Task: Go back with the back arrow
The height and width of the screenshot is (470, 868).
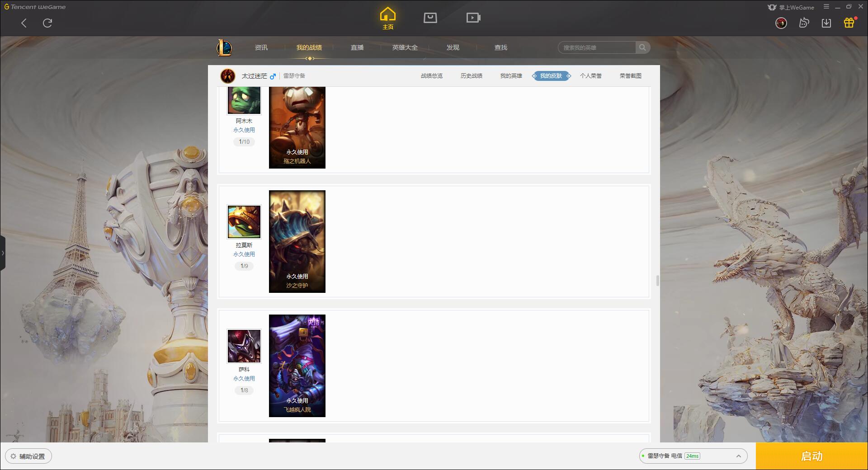Action: coord(24,23)
